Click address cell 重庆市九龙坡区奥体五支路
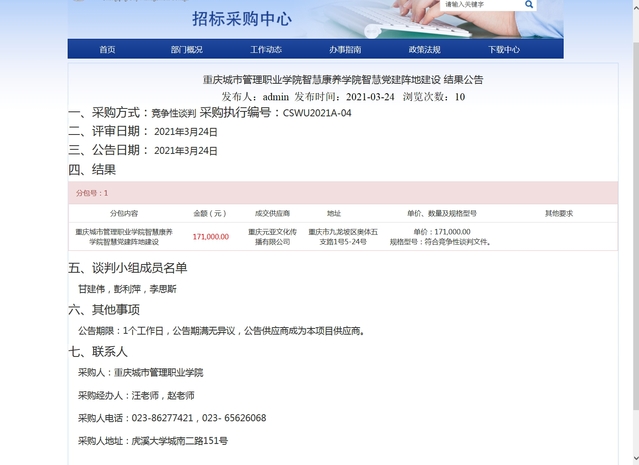The width and height of the screenshot is (639, 465). (343, 237)
